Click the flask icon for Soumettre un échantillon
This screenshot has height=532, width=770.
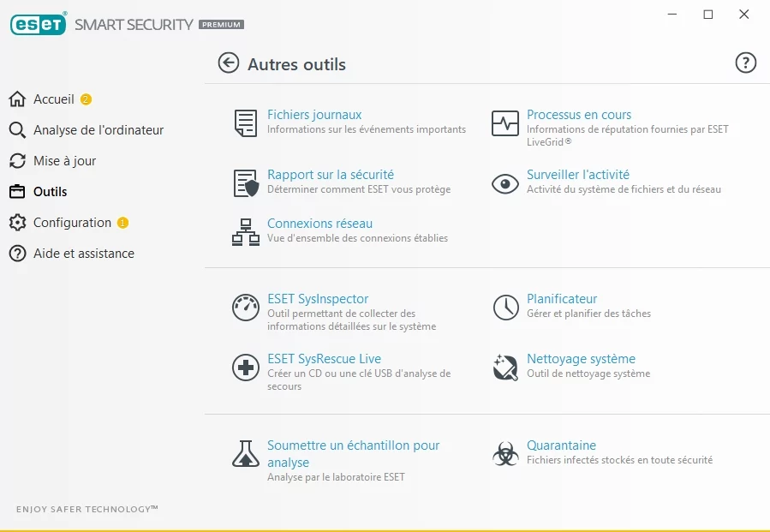click(x=246, y=453)
